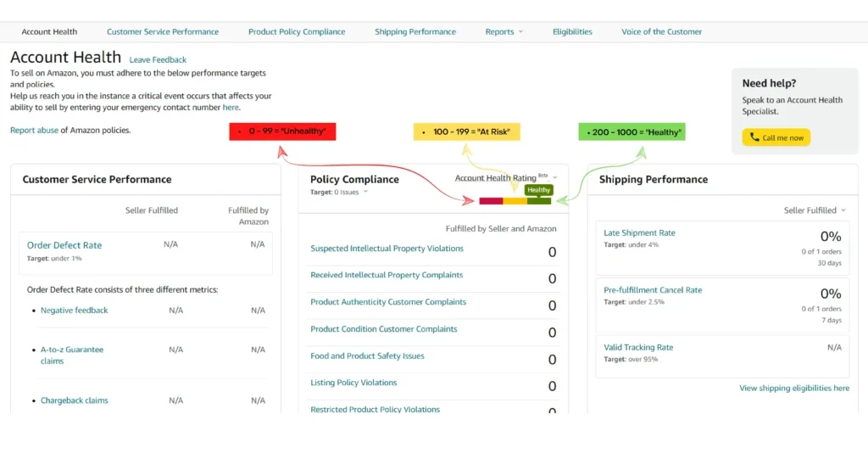This screenshot has height=453, width=868.
Task: Select the Voice of the Customer tab
Action: (661, 32)
